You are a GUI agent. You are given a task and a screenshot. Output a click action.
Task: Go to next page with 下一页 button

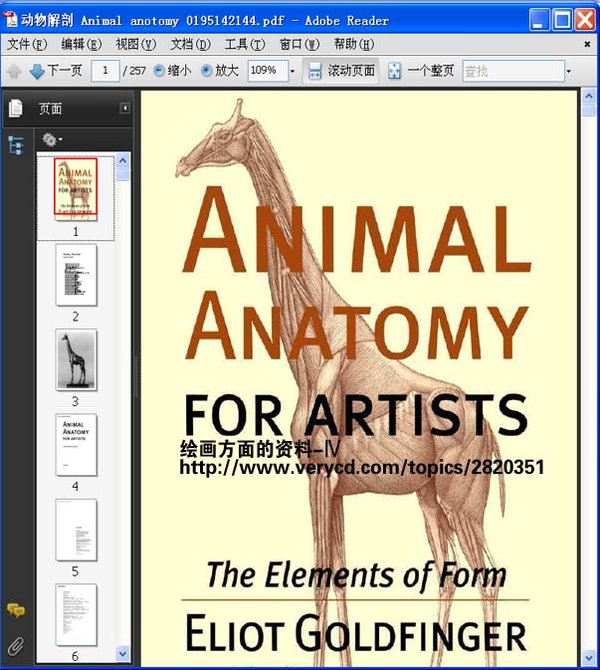56,71
